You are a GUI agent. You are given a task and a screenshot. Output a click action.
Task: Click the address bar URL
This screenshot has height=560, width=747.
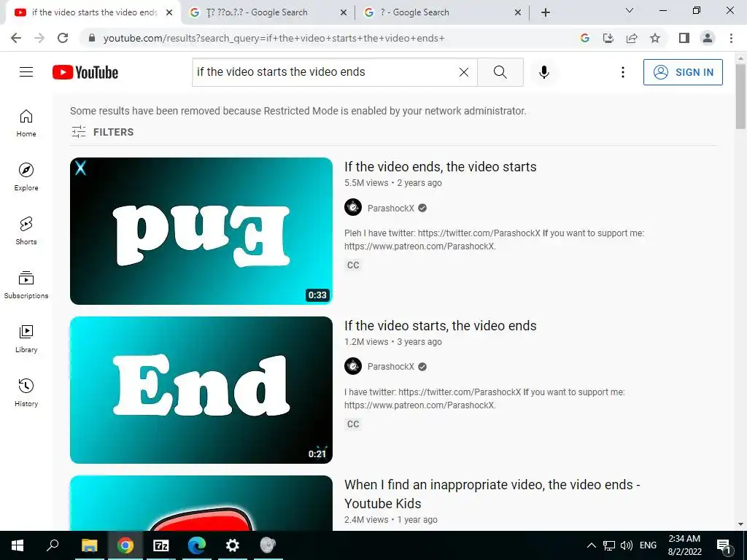(x=274, y=38)
